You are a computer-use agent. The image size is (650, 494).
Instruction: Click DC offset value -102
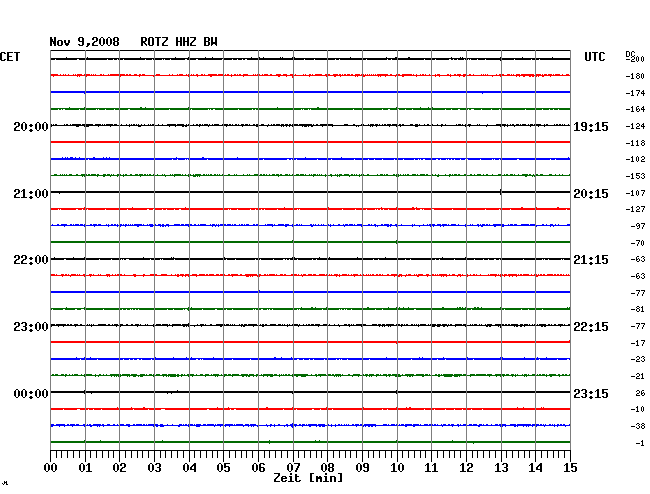pos(635,160)
